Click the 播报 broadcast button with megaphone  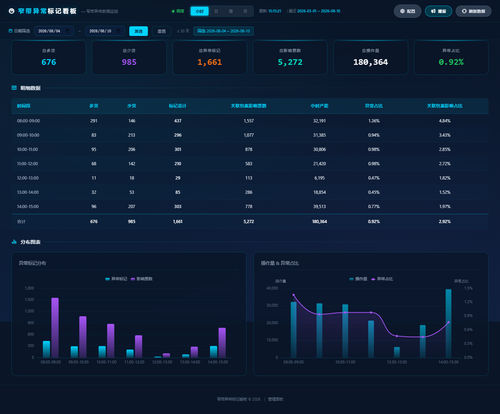tap(438, 11)
